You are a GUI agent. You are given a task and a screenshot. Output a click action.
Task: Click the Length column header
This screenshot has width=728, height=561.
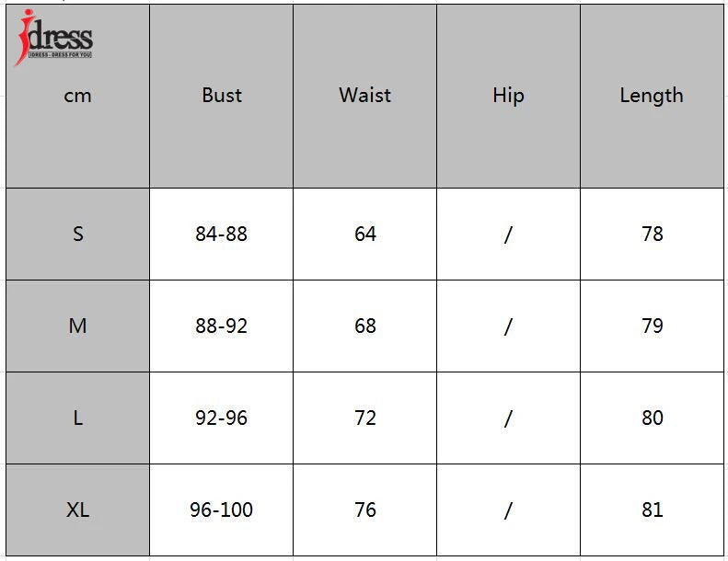pyautogui.click(x=652, y=96)
